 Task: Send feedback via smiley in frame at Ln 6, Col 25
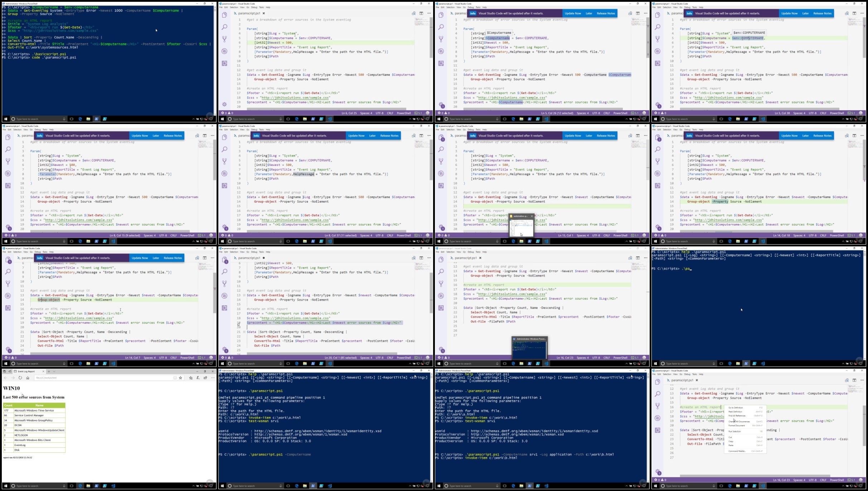tap(427, 113)
